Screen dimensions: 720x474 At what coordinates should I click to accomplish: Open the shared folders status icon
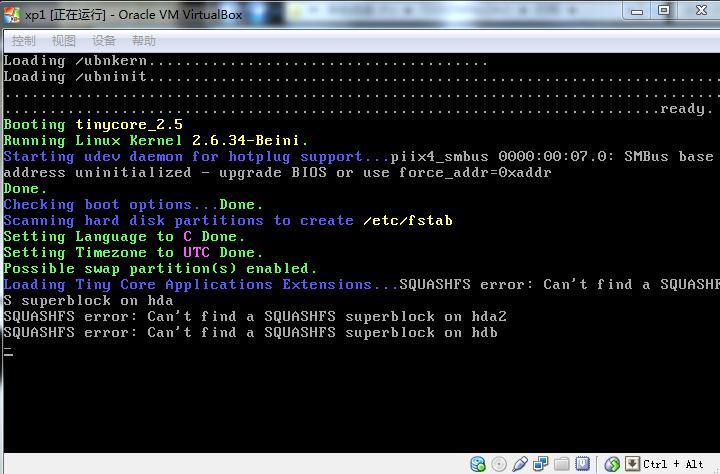click(562, 464)
